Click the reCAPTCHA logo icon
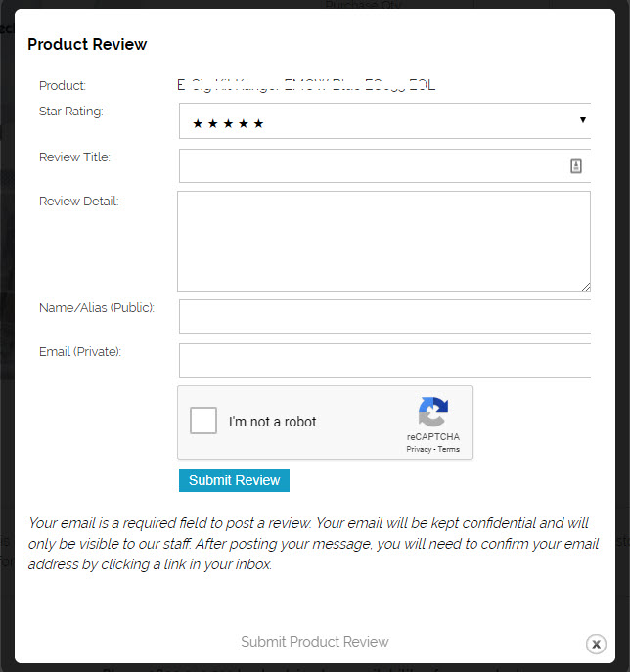 point(432,412)
